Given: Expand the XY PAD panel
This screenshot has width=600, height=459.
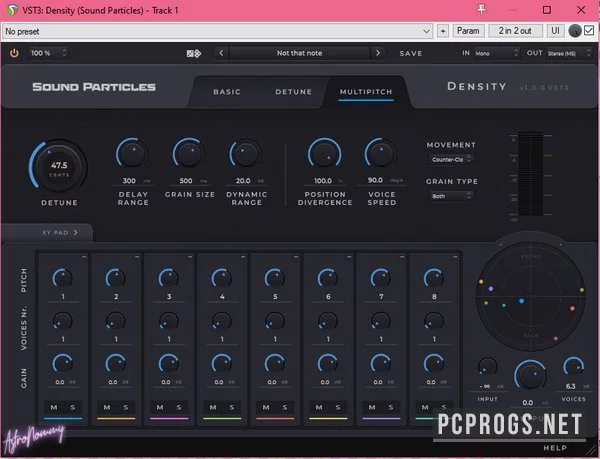Looking at the screenshot, I should [x=60, y=233].
